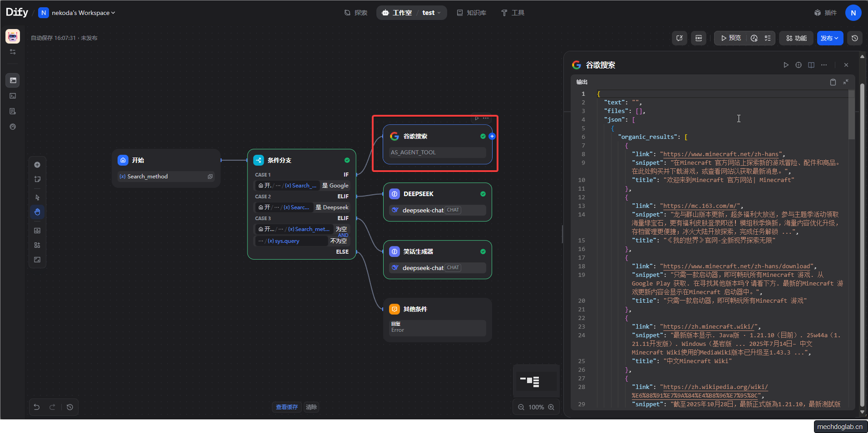Switch to the 探索 tab
This screenshot has width=868, height=433.
pyautogui.click(x=356, y=13)
